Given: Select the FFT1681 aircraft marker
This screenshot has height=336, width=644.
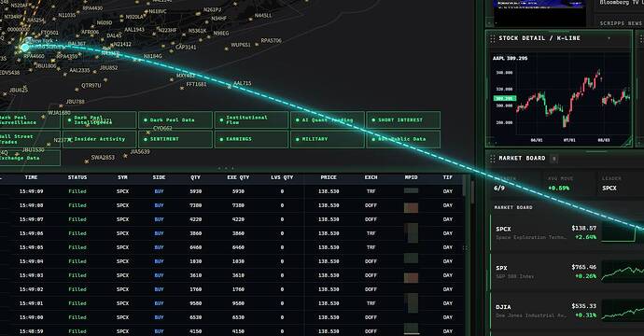Looking at the screenshot, I should [x=182, y=88].
